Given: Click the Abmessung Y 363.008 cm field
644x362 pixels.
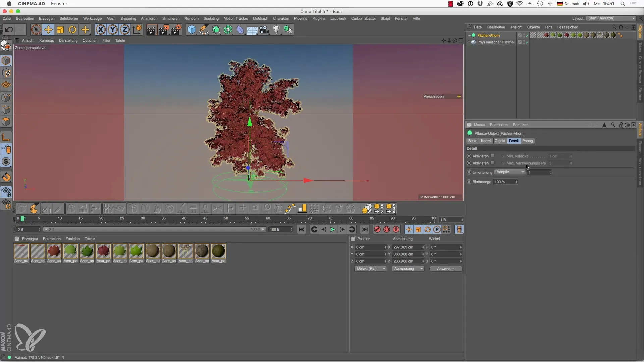Looking at the screenshot, I should coord(408,254).
